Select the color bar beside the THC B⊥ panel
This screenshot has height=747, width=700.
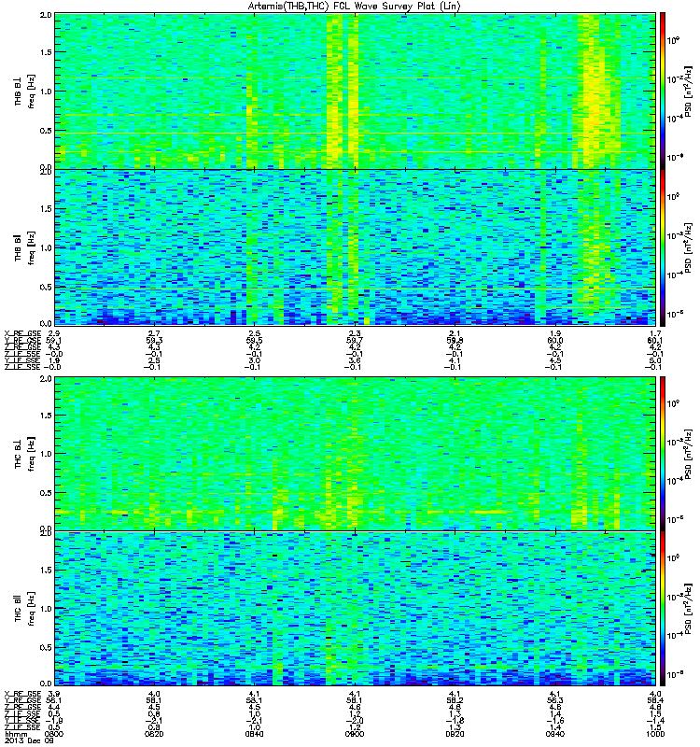[x=663, y=454]
